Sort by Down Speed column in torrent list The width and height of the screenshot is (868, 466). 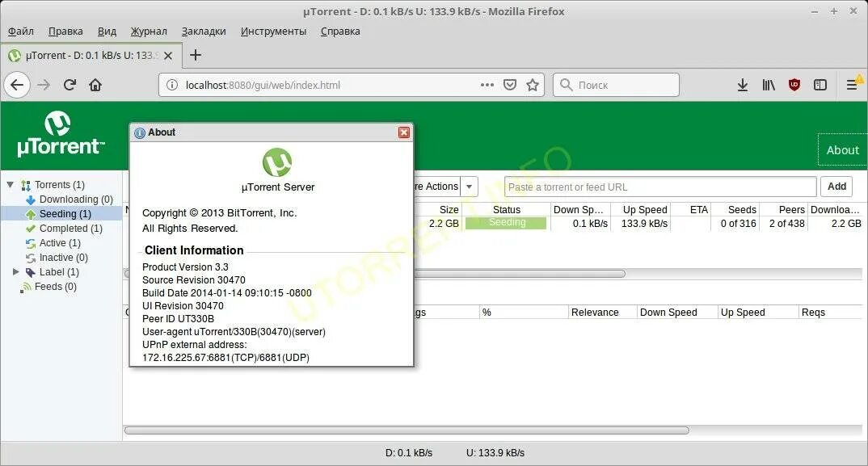pyautogui.click(x=581, y=210)
